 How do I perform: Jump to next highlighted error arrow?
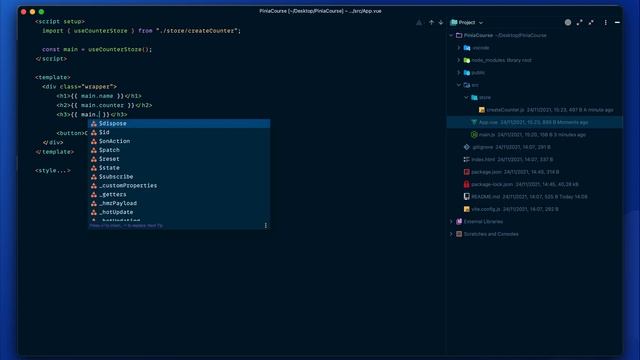pos(441,22)
